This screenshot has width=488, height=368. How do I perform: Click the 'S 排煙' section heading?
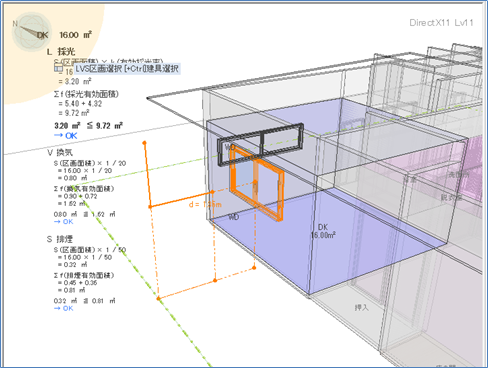pos(60,239)
